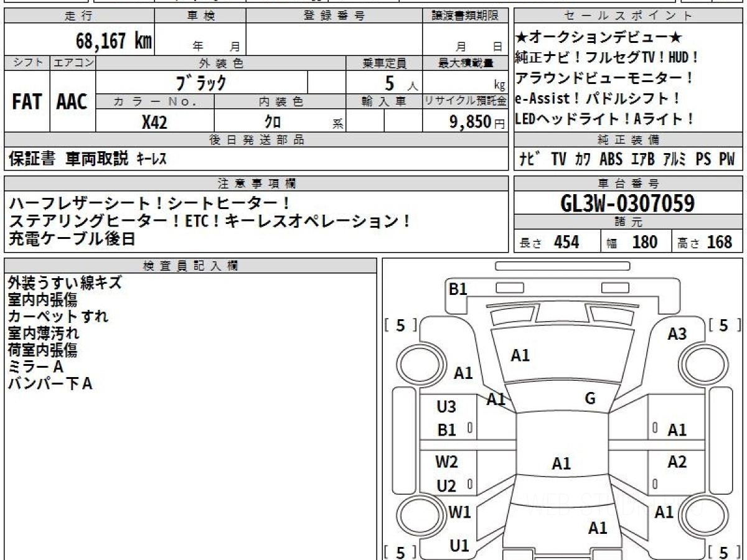Select the ナビ equipment entry
The image size is (747, 560).
pyautogui.click(x=530, y=159)
